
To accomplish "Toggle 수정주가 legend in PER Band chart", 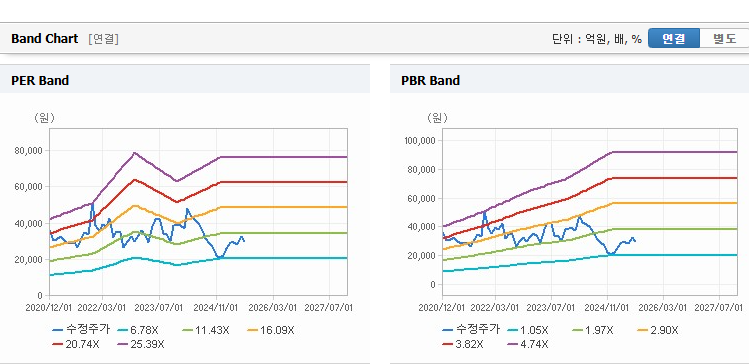I will click(x=81, y=330).
